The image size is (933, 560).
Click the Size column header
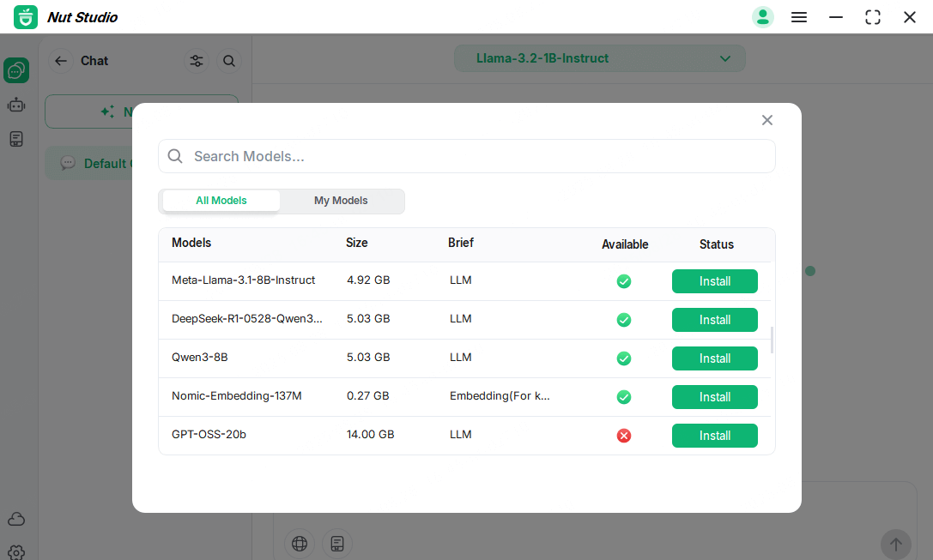point(357,243)
